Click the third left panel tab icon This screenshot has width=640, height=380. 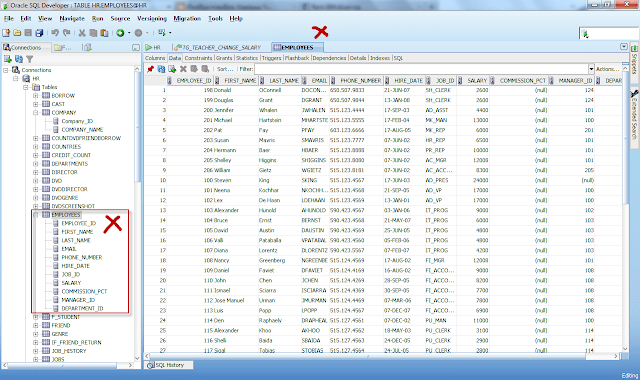(88, 47)
